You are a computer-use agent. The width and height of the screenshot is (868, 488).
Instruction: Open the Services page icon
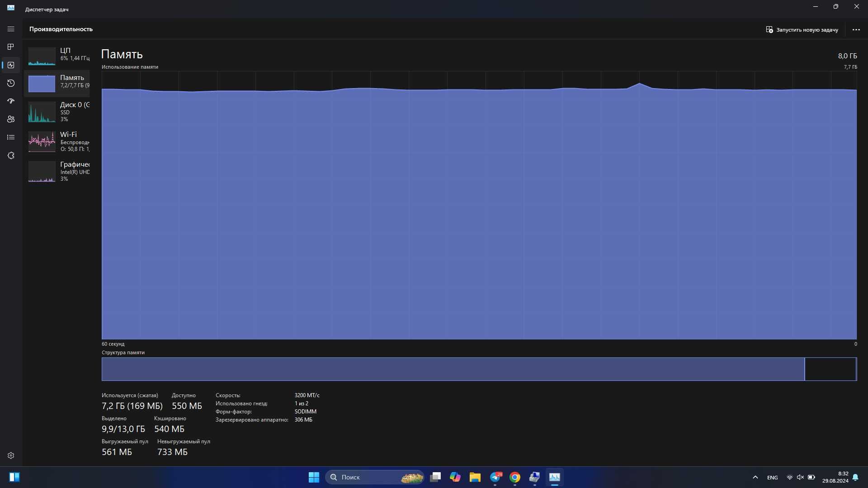tap(11, 155)
